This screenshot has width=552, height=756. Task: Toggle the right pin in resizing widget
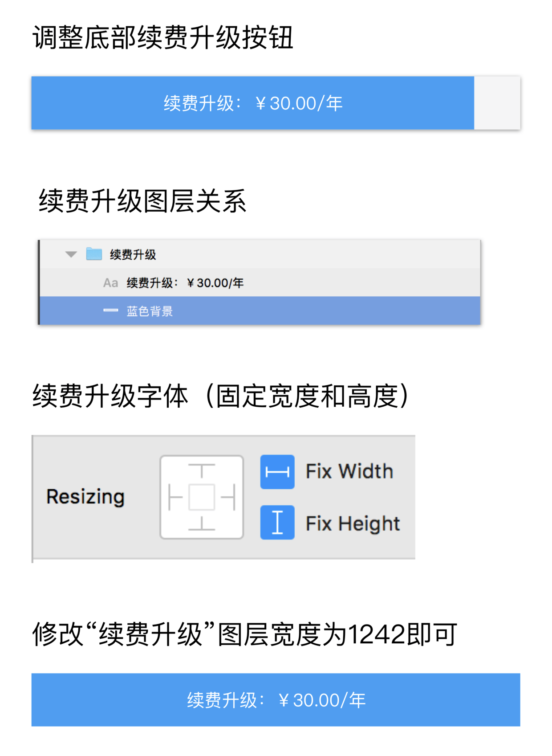(228, 497)
